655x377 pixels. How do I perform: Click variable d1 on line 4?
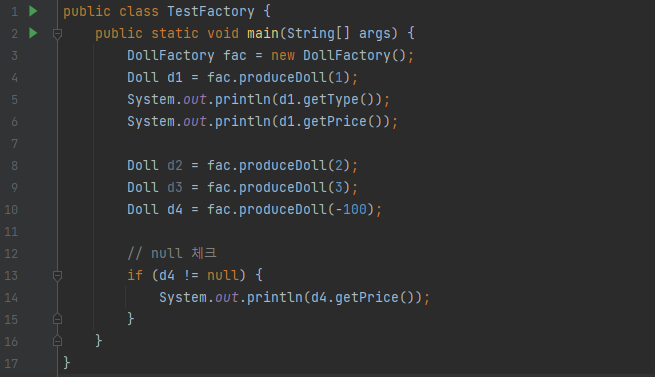point(175,77)
